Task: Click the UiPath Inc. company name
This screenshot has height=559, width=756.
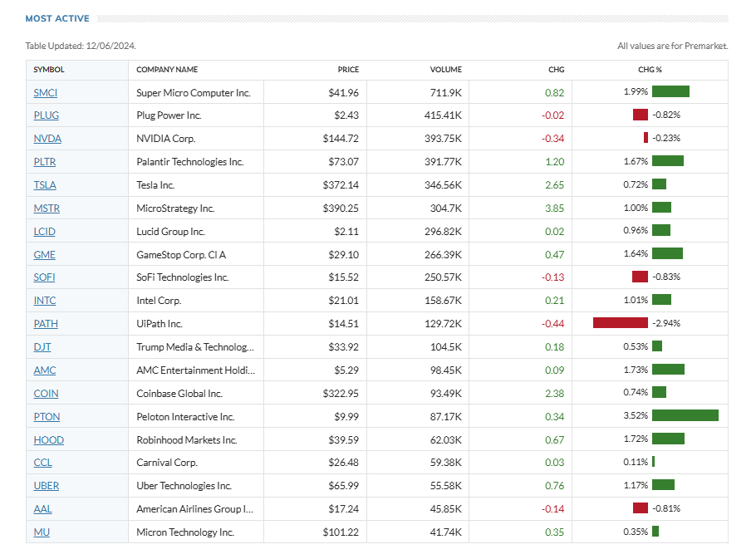Action: click(160, 323)
